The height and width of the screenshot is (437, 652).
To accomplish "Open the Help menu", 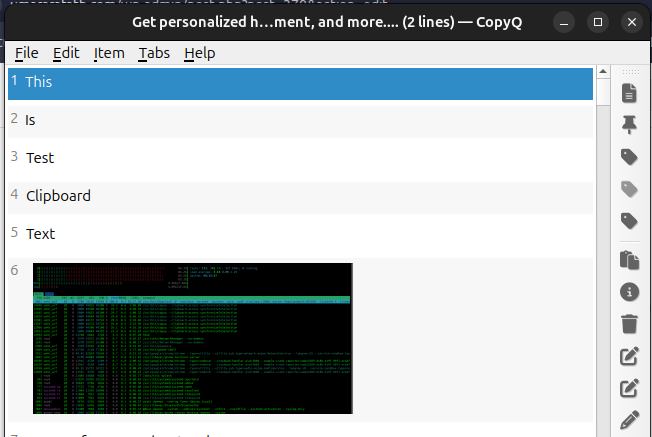I will (x=199, y=53).
